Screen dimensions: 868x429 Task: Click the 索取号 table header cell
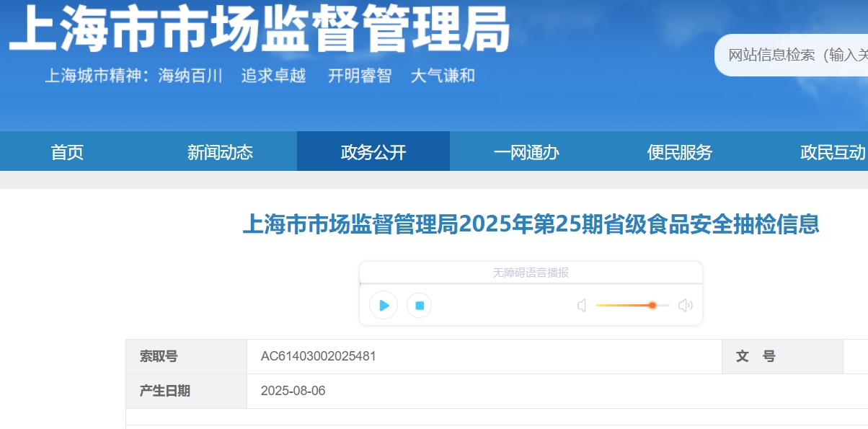159,356
